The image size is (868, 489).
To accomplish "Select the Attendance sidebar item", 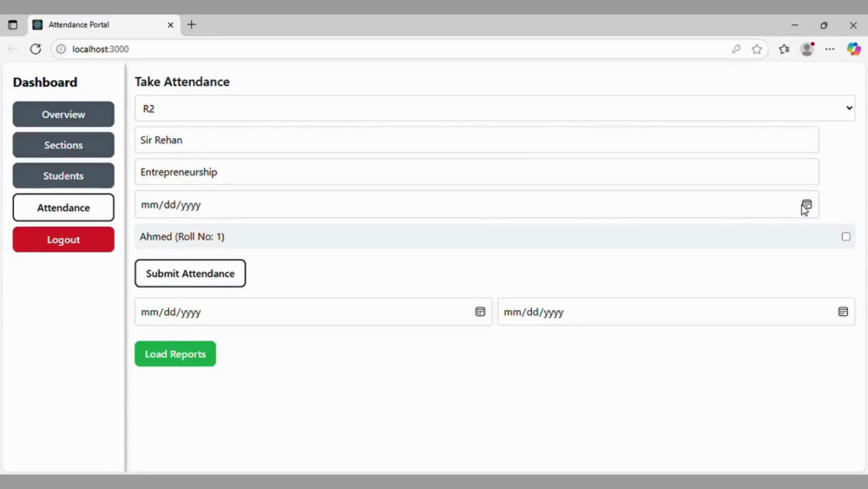I will (x=63, y=208).
